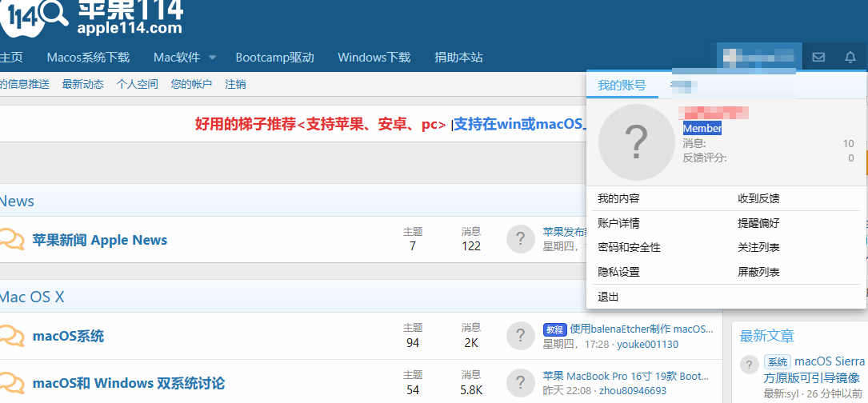
Task: Open 我的内容 in account menu
Action: tap(619, 198)
